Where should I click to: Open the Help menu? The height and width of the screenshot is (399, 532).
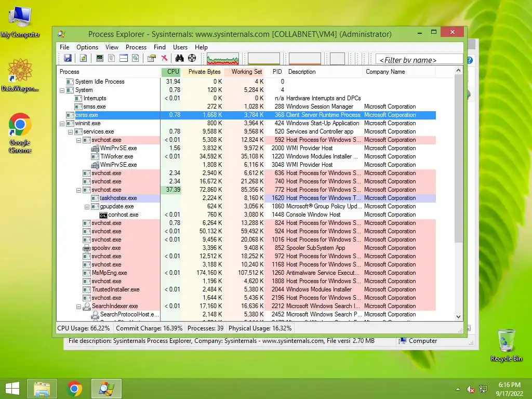pyautogui.click(x=201, y=47)
